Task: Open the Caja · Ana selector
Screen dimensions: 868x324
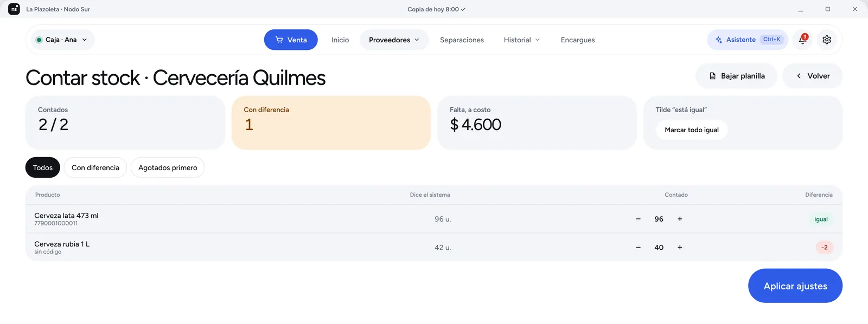Action: tap(62, 40)
